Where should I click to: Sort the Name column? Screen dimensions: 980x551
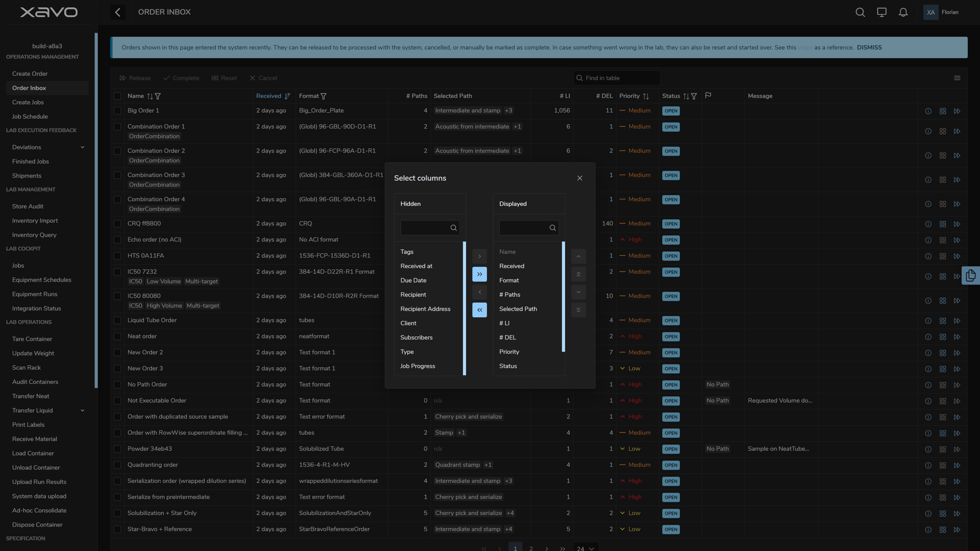coord(150,96)
